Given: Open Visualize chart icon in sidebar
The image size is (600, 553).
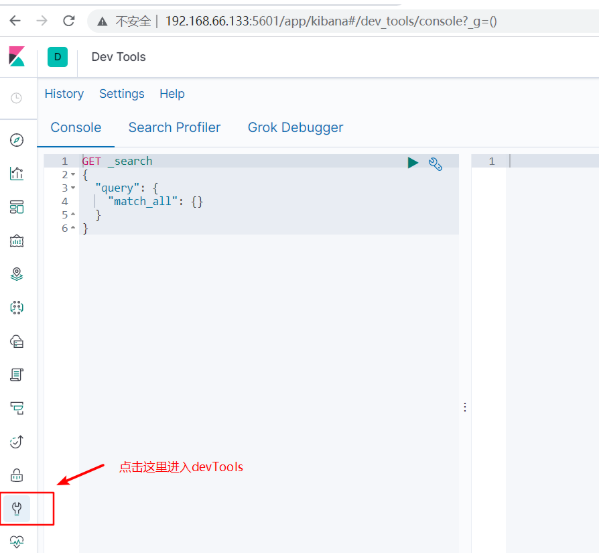Looking at the screenshot, I should click(x=17, y=174).
